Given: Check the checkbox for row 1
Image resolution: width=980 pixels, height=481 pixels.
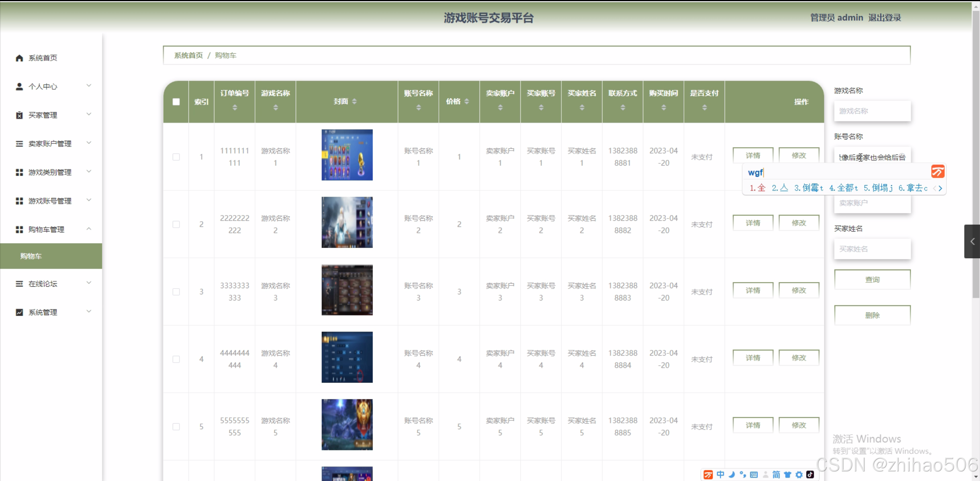Looking at the screenshot, I should [x=176, y=157].
